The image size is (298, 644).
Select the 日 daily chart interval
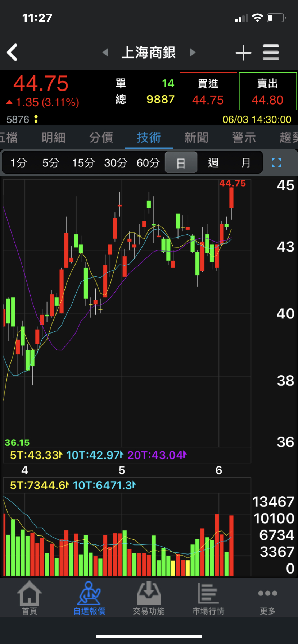pyautogui.click(x=181, y=163)
